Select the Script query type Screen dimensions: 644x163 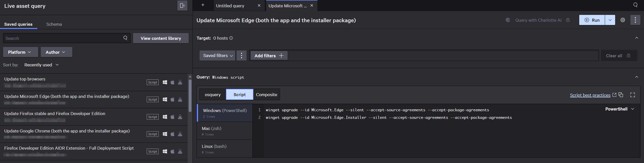click(239, 94)
